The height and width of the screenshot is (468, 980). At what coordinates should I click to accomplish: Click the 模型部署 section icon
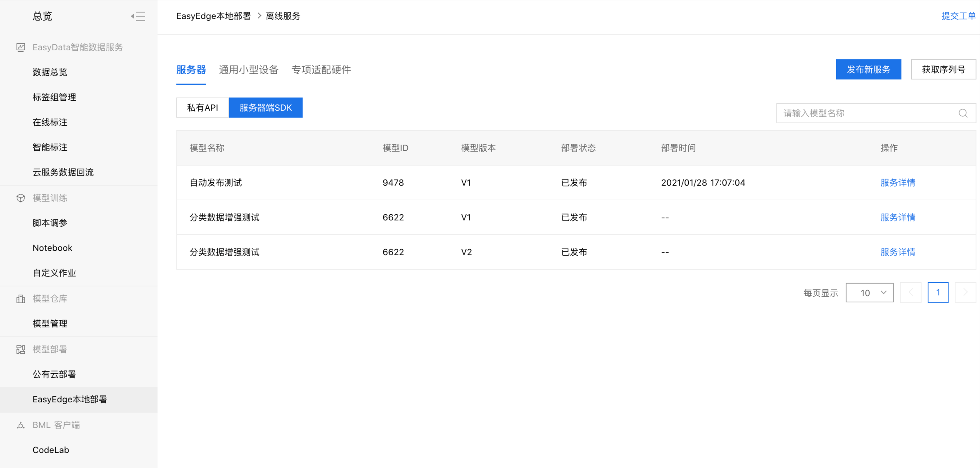20,349
